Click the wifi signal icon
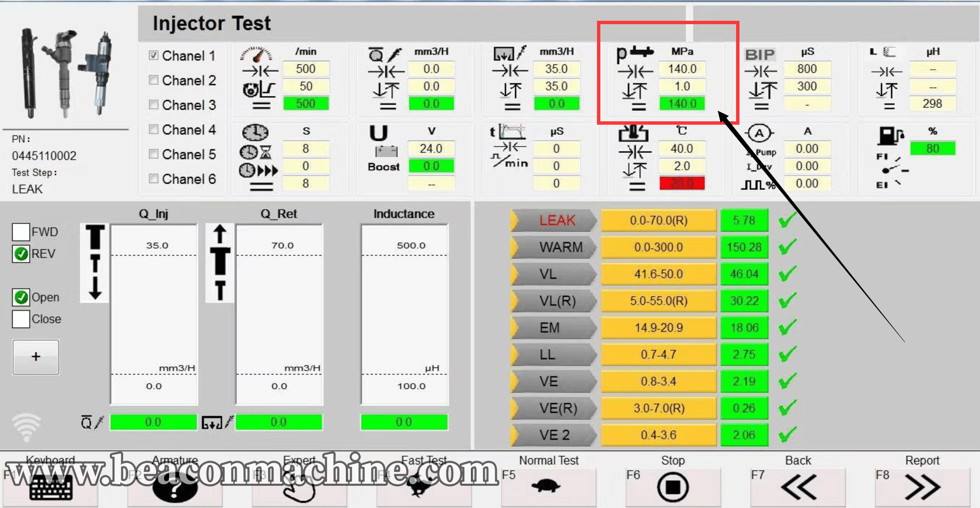980x508 pixels. tap(26, 426)
